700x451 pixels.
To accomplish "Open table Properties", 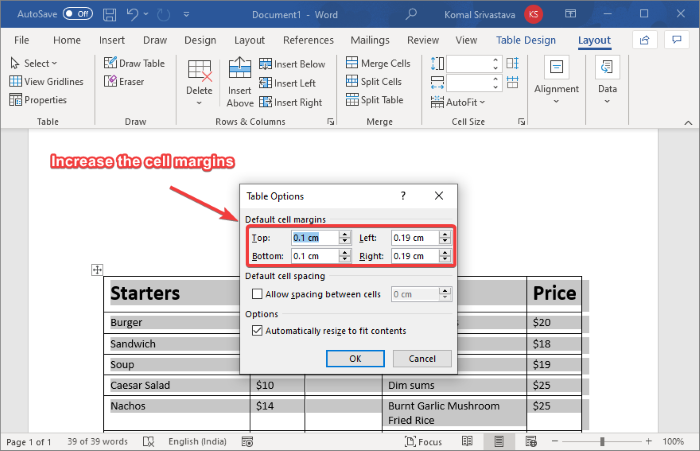I will [38, 100].
